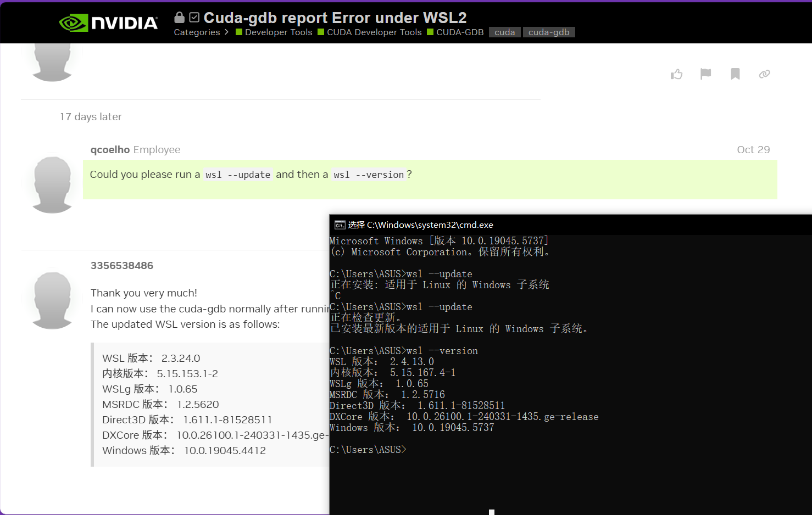Open qcoelho's user profile name

(110, 150)
